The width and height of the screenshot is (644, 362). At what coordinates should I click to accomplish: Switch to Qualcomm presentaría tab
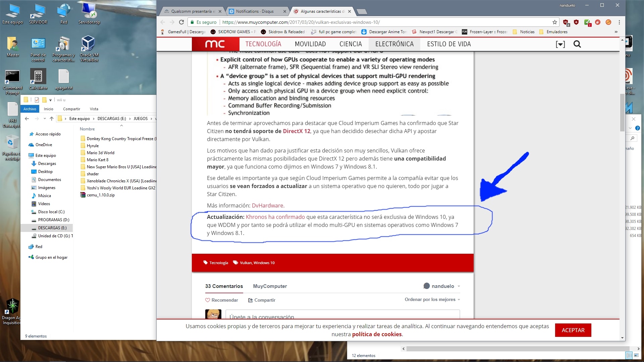coord(193,11)
